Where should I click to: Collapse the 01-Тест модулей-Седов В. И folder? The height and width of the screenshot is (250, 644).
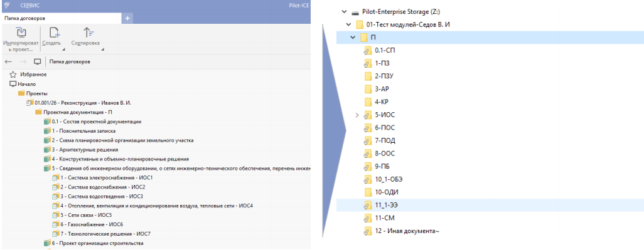[x=349, y=24]
